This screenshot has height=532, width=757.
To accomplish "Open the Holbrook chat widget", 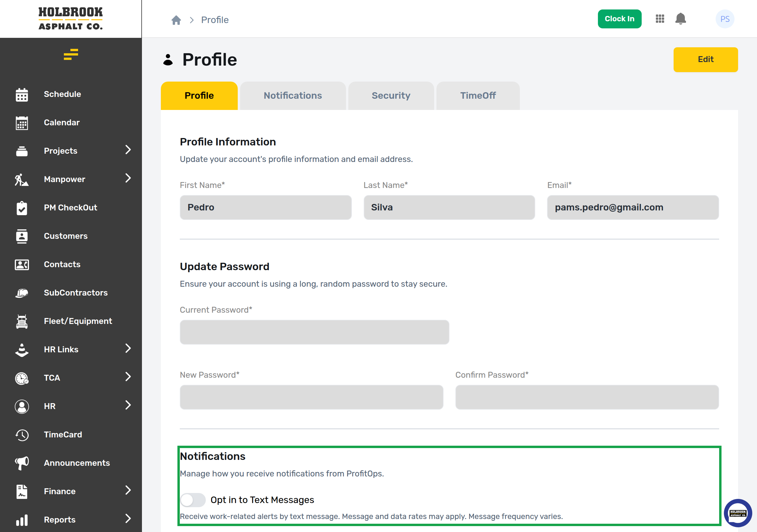I will pos(738,513).
